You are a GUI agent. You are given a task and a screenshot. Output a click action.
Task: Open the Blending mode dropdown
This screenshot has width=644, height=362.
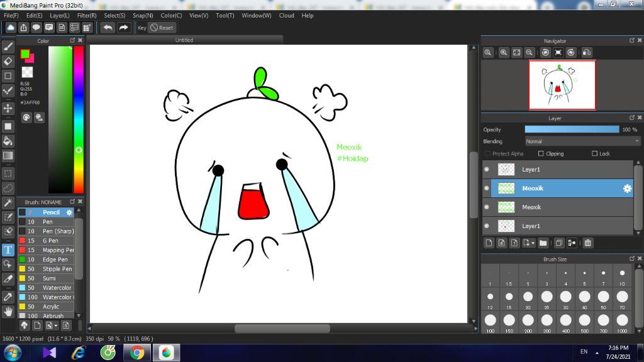coord(582,141)
